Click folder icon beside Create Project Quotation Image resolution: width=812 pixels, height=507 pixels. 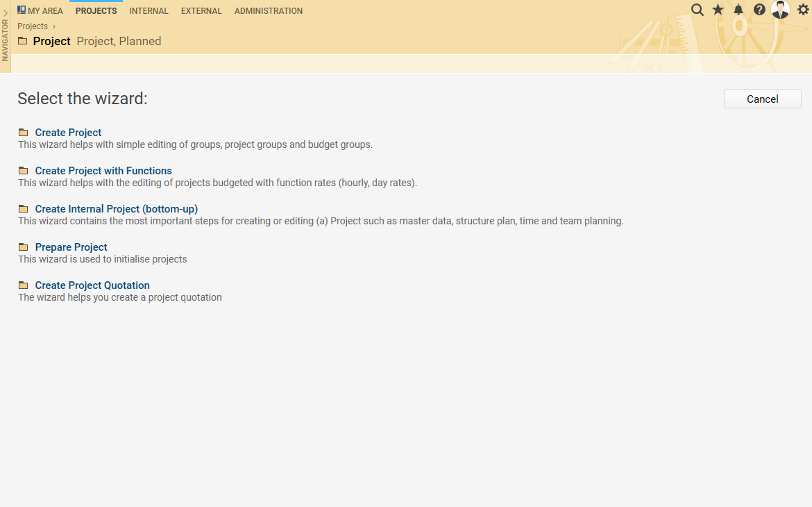(24, 285)
